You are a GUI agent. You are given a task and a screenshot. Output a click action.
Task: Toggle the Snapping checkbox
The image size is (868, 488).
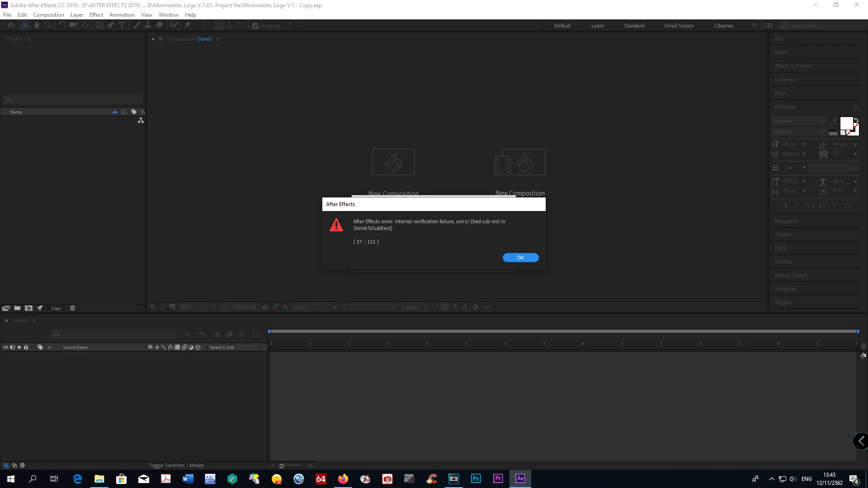pos(255,26)
